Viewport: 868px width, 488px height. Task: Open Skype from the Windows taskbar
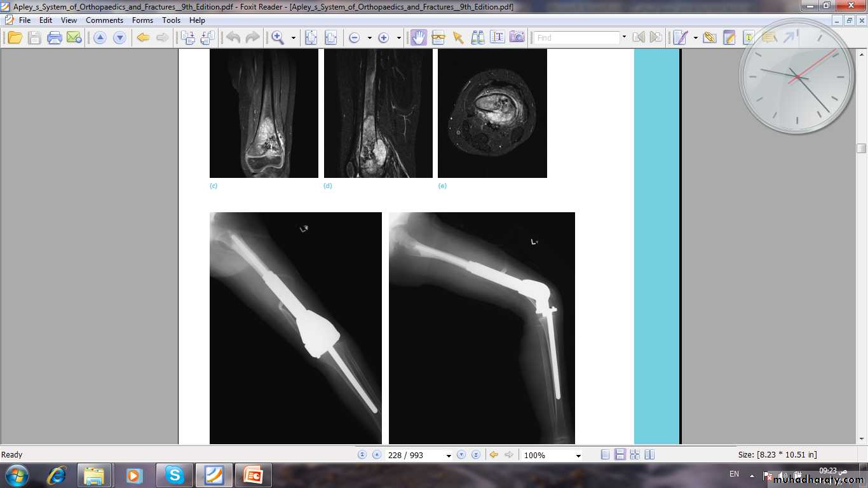point(174,475)
